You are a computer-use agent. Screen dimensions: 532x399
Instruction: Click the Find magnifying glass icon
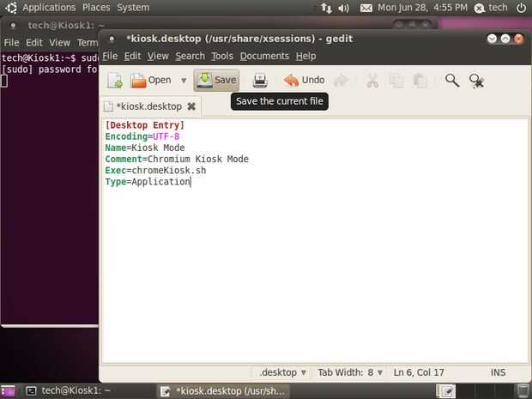point(452,81)
